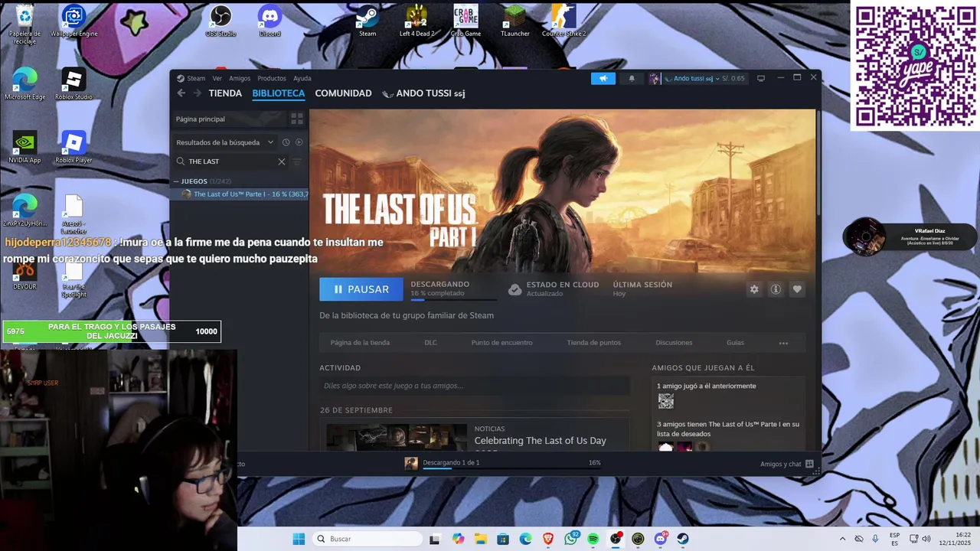Switch to library grid collections view

click(x=297, y=119)
